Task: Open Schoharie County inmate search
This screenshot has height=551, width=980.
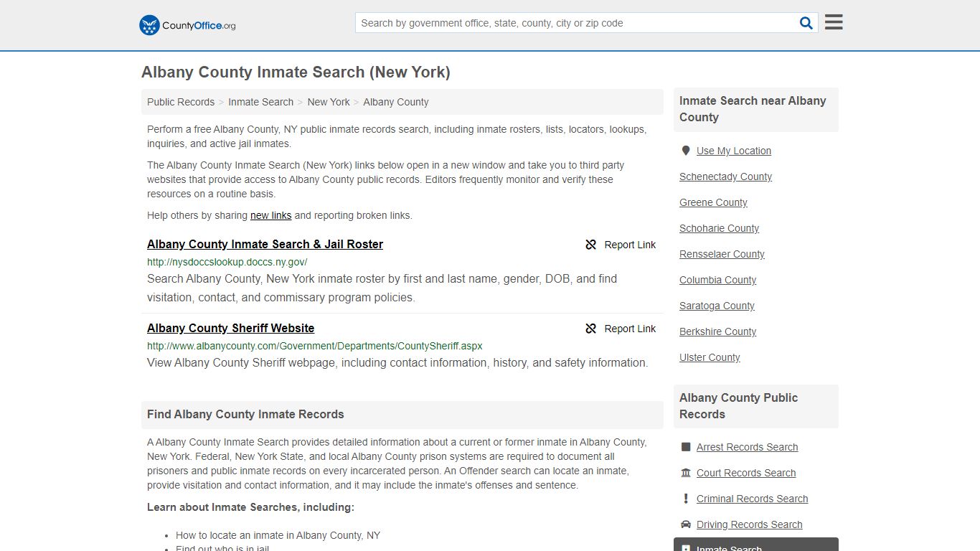Action: [x=719, y=228]
